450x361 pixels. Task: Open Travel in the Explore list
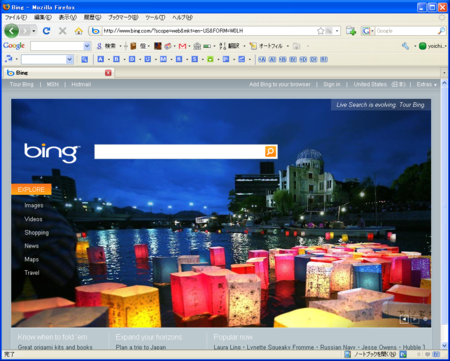pos(32,273)
